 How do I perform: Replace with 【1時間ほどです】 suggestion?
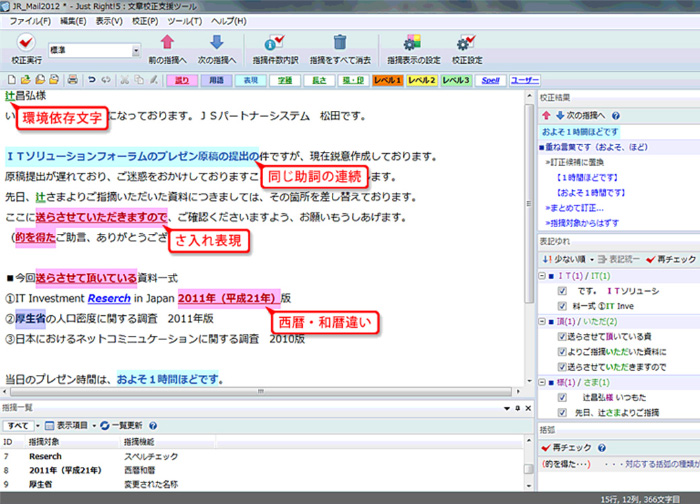(x=587, y=178)
